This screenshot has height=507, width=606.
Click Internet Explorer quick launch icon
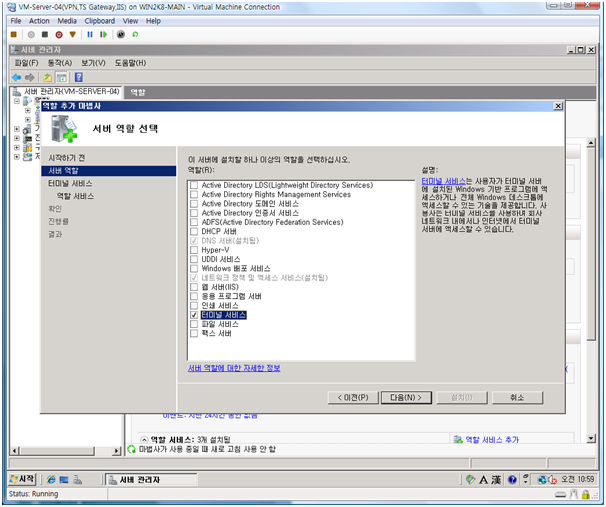pyautogui.click(x=51, y=480)
